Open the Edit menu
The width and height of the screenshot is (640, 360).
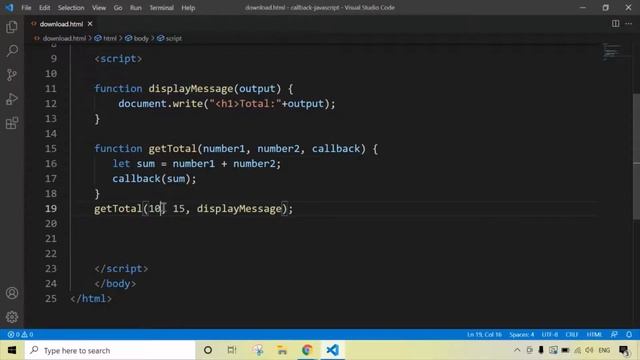(x=44, y=8)
